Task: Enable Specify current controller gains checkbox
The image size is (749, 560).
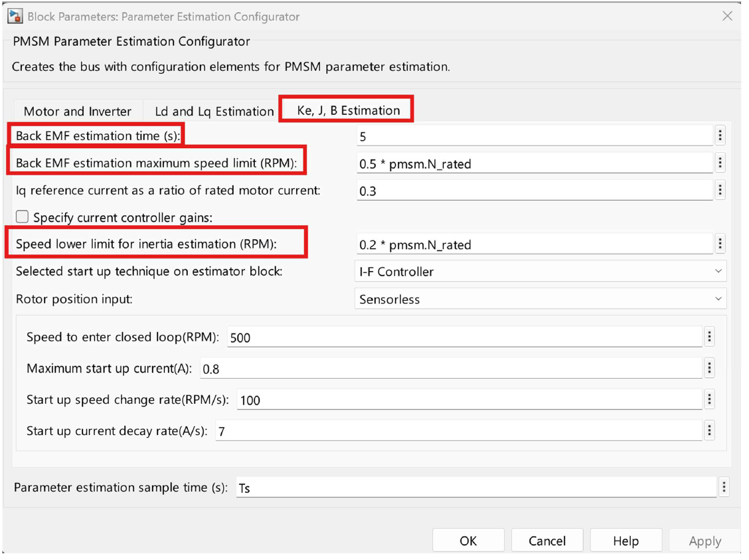Action: point(23,217)
